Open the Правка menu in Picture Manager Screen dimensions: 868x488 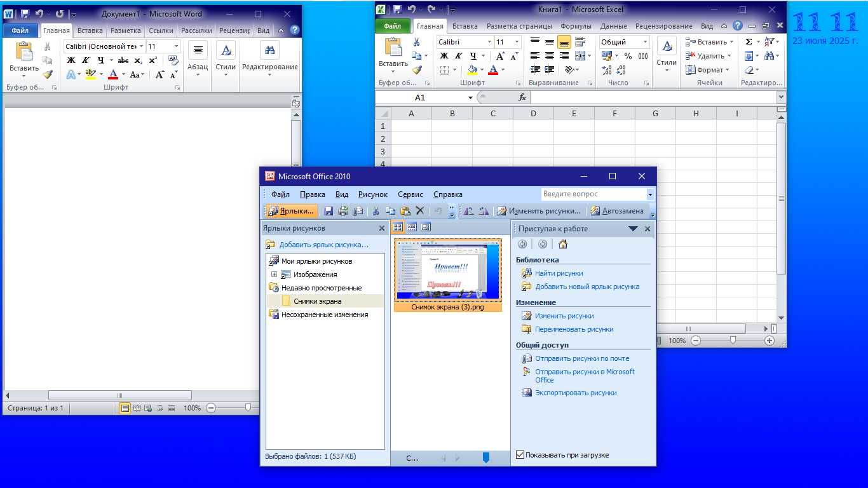[x=313, y=194]
